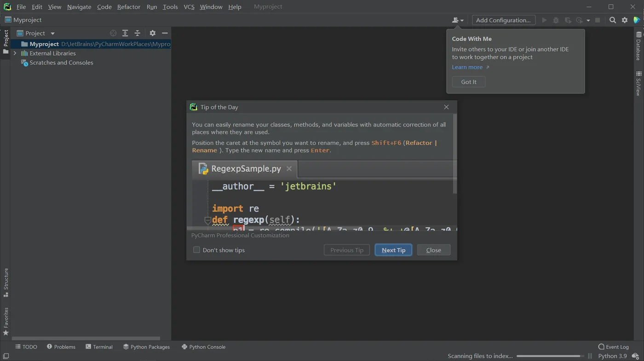Open the Python Packages tool window tab
Screen dimensions: 644x361
coord(147,347)
